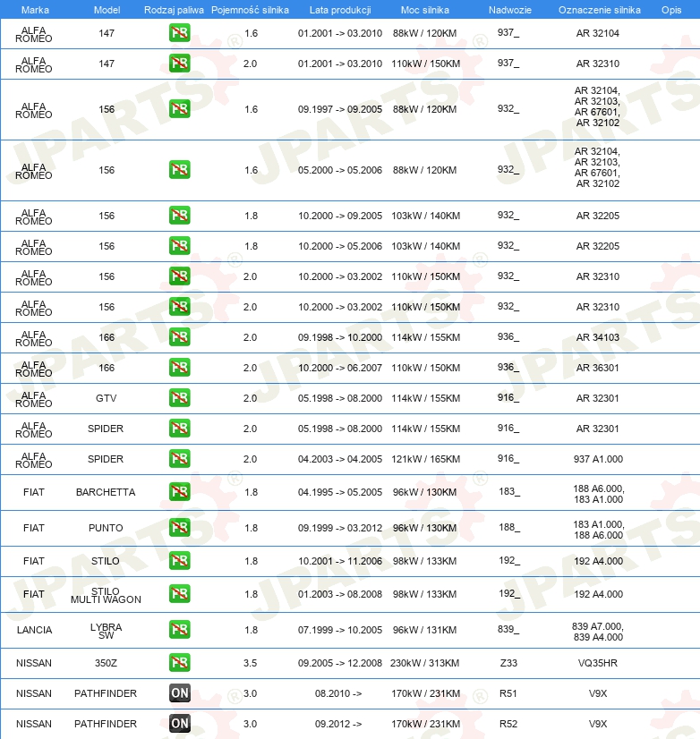Click petrol fuel icon in 147 2.0 row
The width and height of the screenshot is (700, 739).
coord(179,64)
